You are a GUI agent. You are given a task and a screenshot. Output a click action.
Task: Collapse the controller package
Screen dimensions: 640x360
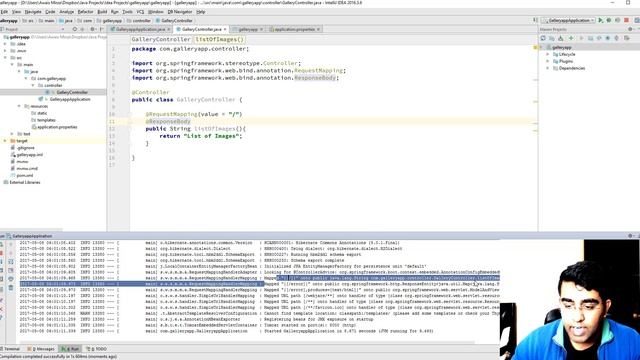click(x=33, y=85)
